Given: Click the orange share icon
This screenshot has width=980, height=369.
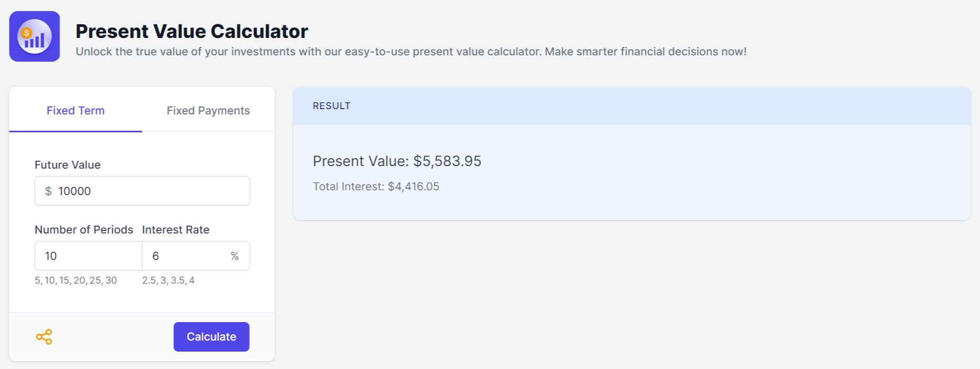Looking at the screenshot, I should pos(44,337).
